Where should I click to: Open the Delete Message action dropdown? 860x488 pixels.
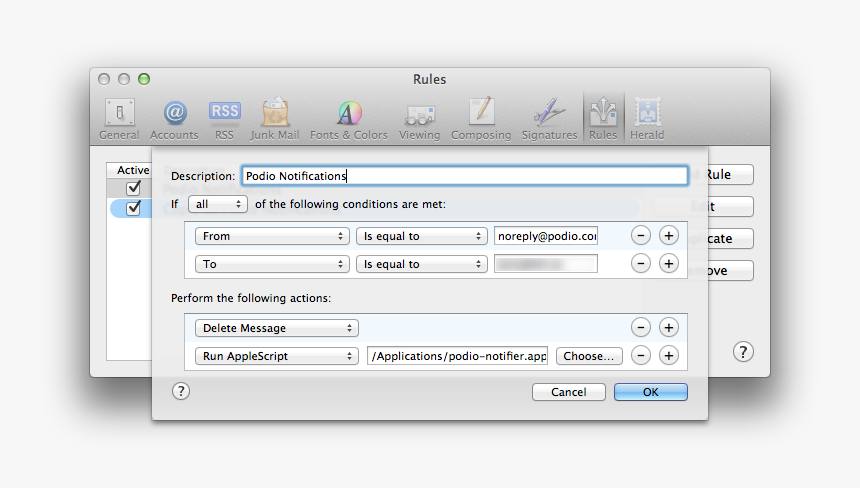coord(277,328)
